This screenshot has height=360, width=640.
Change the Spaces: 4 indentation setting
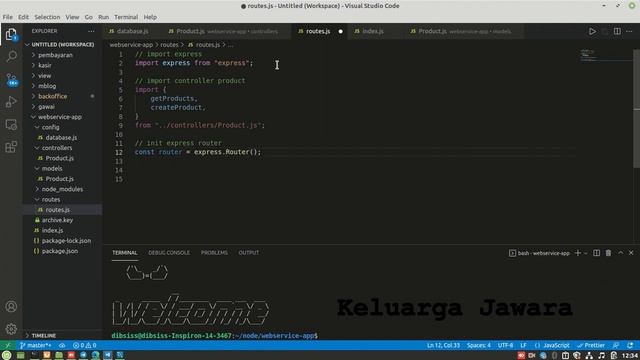pos(478,345)
